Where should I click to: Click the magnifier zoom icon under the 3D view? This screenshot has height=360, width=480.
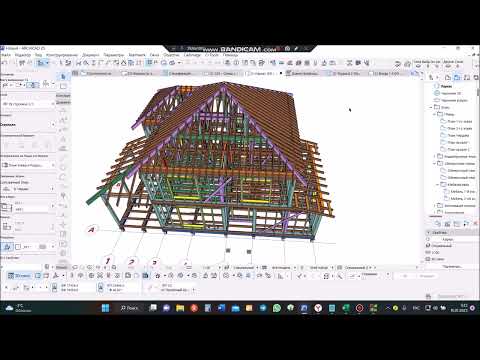tap(114, 267)
